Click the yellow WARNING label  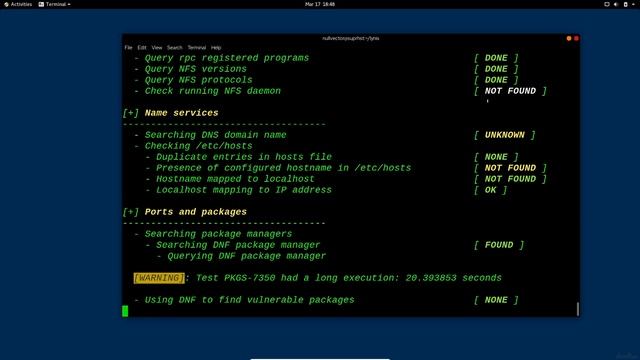159,278
